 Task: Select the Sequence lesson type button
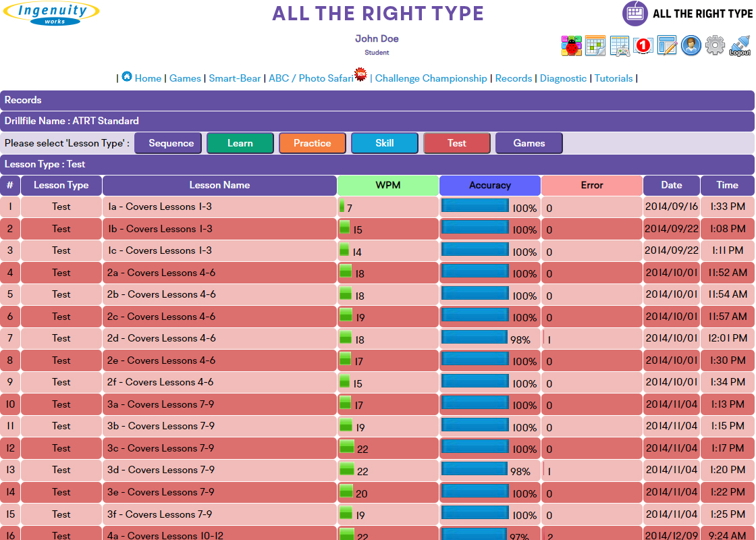[168, 143]
